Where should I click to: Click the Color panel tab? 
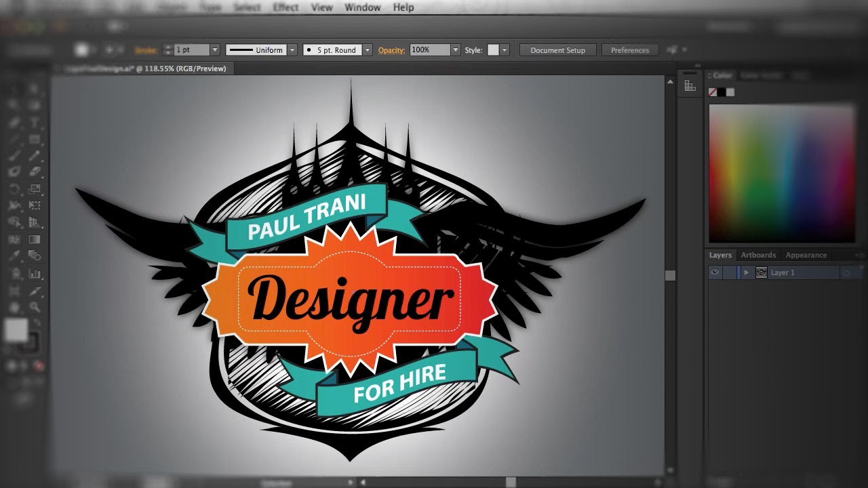(x=722, y=76)
